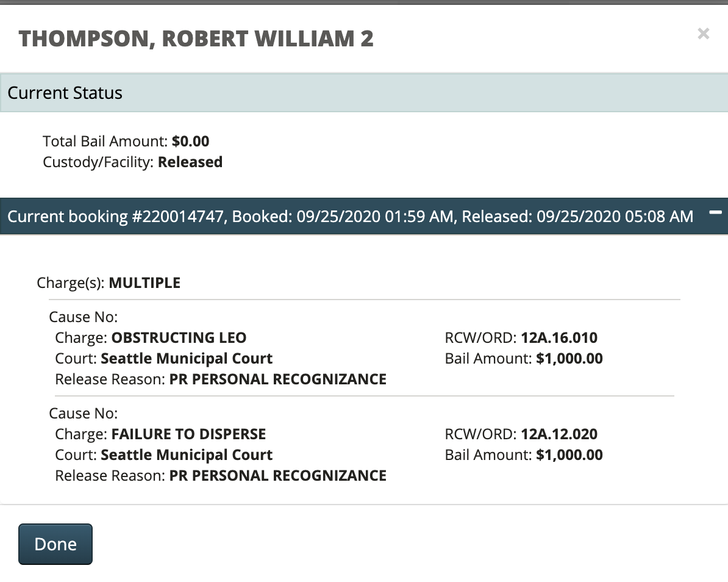Click the RCW/ORD code 12A.16.010
728x582 pixels.
click(x=558, y=338)
